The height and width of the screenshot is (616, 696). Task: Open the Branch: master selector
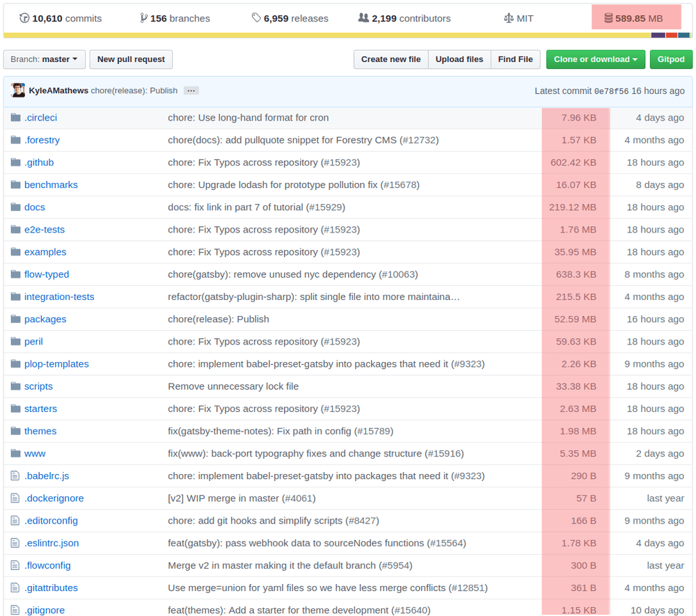pos(44,59)
